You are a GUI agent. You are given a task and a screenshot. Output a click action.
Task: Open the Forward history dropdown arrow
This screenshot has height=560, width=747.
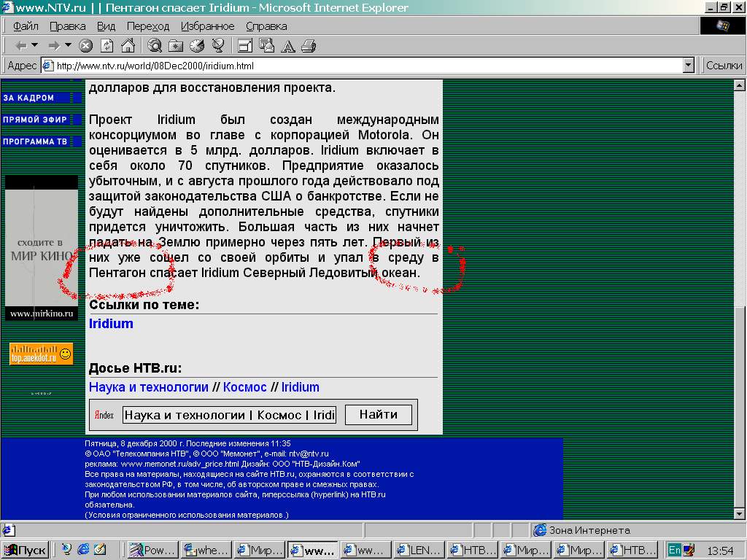point(68,46)
